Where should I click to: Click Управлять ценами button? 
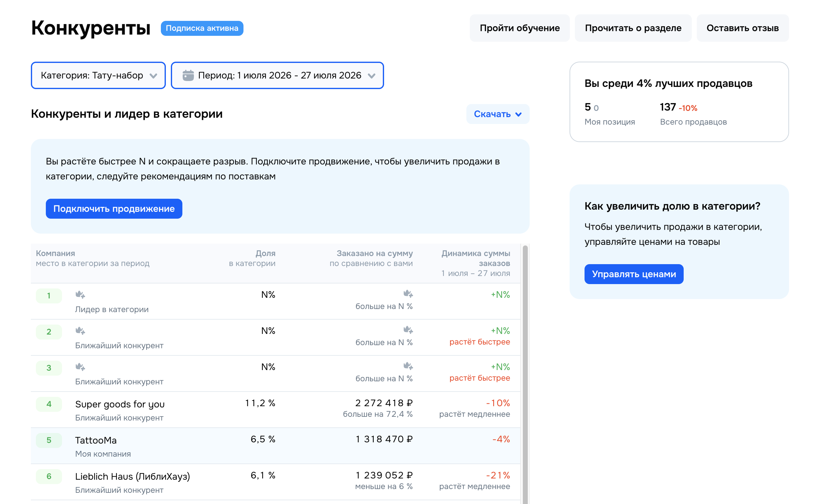[x=633, y=274]
